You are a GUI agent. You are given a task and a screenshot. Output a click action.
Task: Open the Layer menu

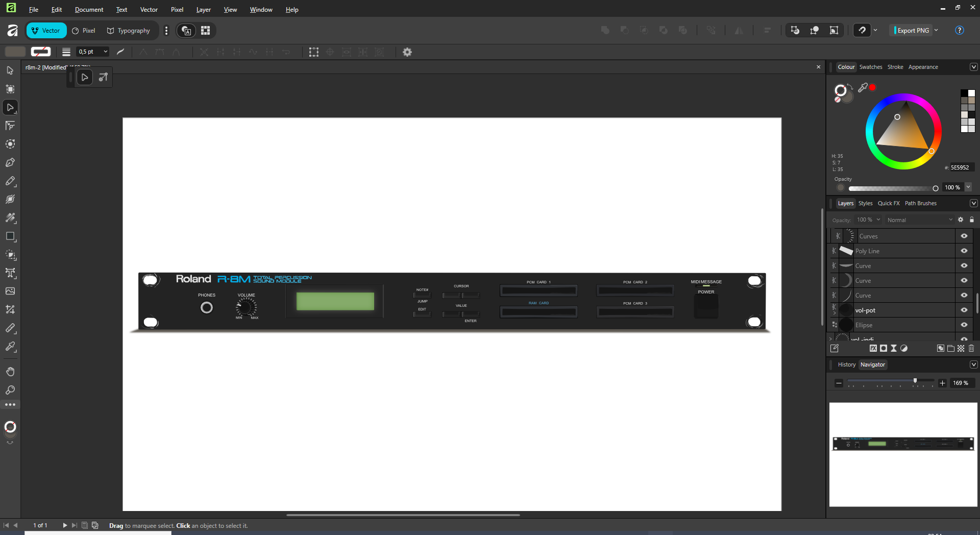[203, 10]
